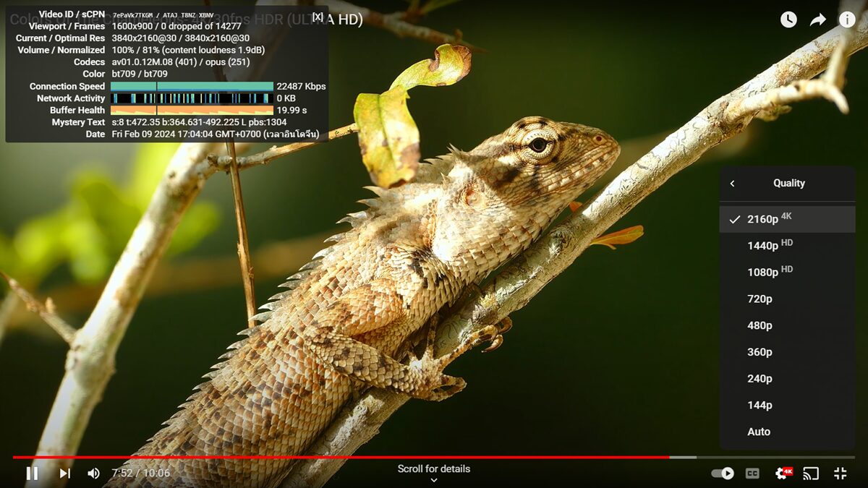Image resolution: width=868 pixels, height=488 pixels.
Task: Choose 720p video quality
Action: click(787, 299)
